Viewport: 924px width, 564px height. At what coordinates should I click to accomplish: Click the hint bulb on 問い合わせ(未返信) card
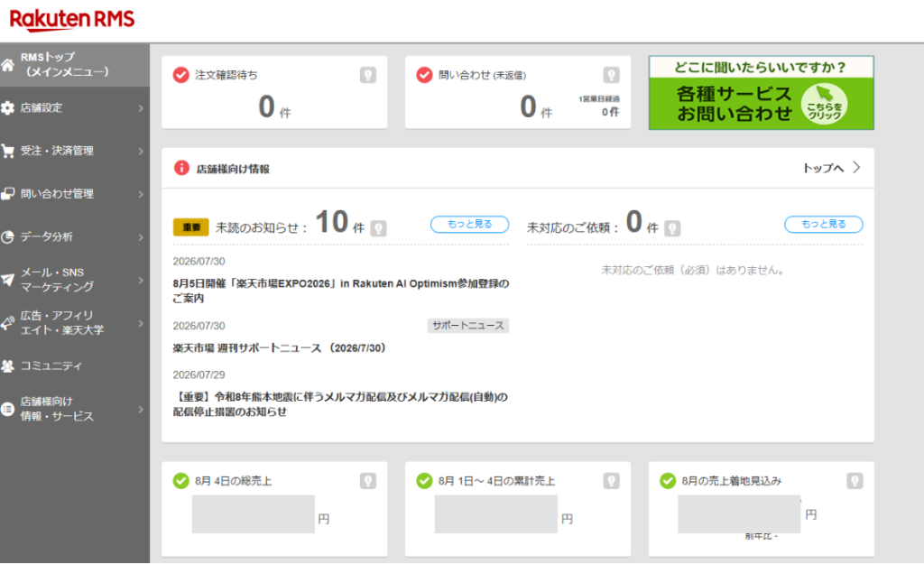[x=611, y=75]
